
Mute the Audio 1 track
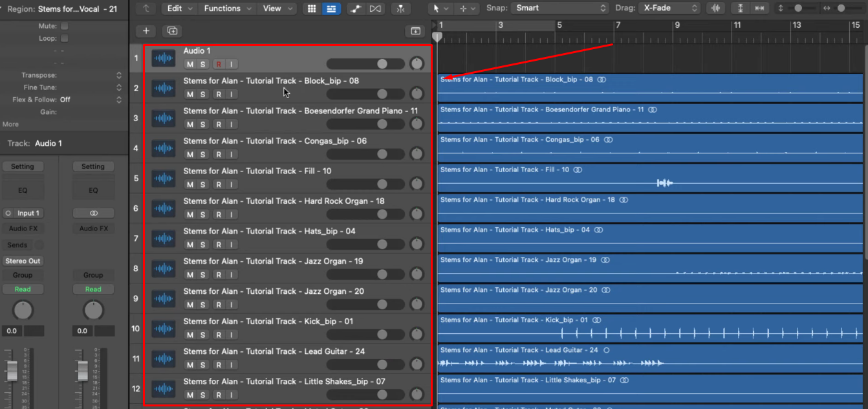pos(190,64)
